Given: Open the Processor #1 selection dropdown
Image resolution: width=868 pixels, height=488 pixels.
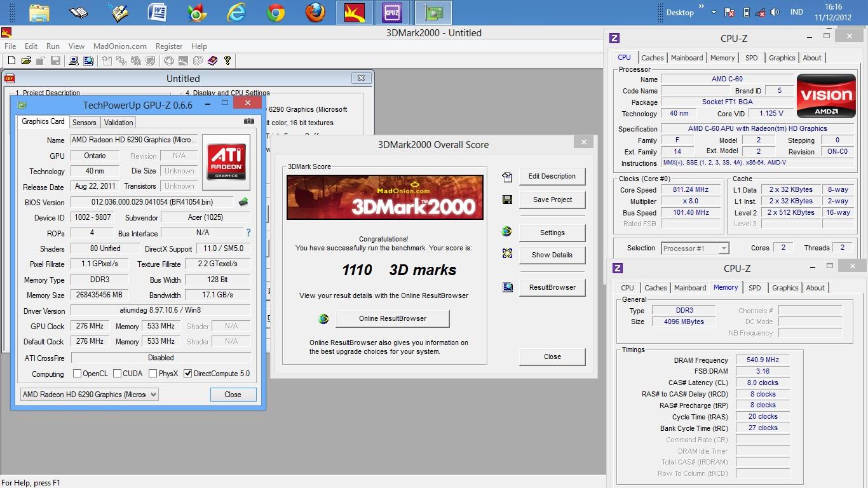Looking at the screenshot, I should coord(695,248).
